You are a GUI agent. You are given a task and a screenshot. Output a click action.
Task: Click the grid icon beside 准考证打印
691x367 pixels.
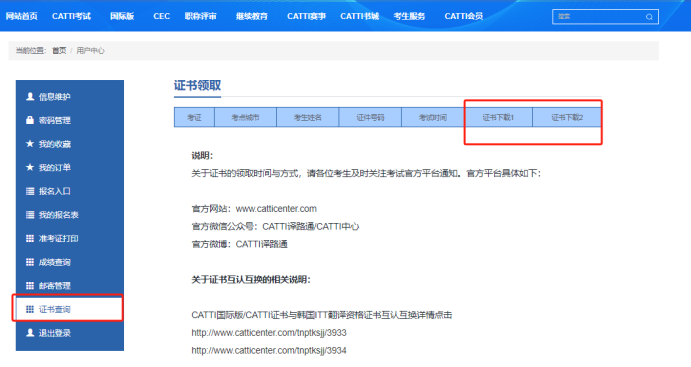click(x=30, y=238)
